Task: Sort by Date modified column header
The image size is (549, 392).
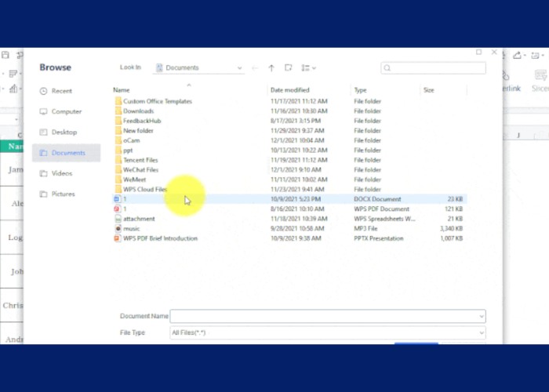Action: 290,90
